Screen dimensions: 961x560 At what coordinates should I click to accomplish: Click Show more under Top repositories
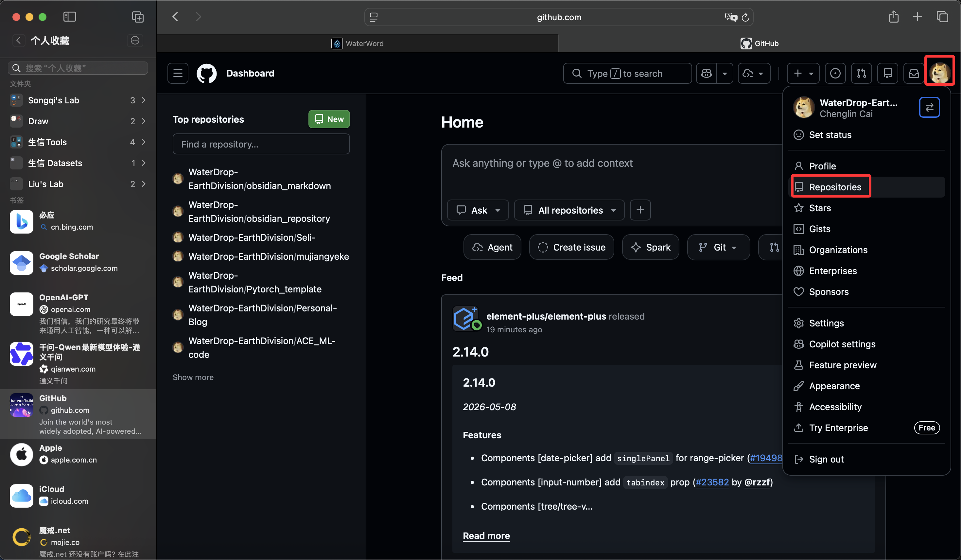tap(193, 377)
